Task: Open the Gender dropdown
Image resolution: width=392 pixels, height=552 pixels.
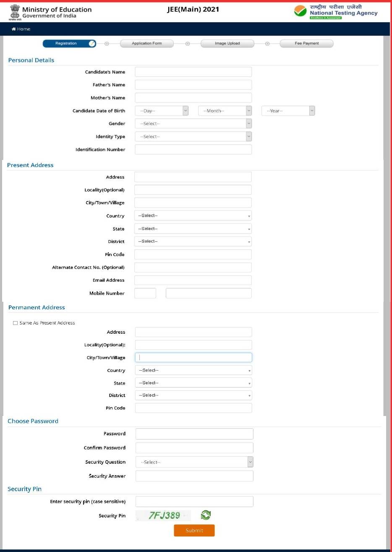Action: (x=193, y=123)
